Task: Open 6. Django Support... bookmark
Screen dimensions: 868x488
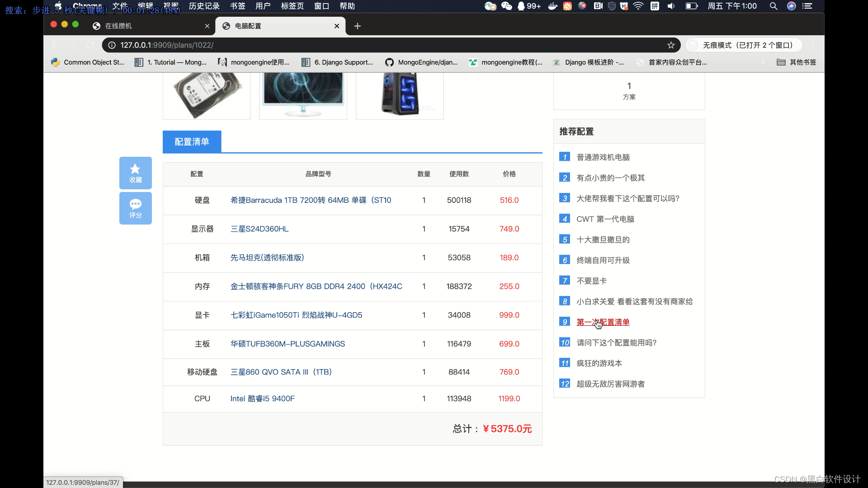Action: 337,62
